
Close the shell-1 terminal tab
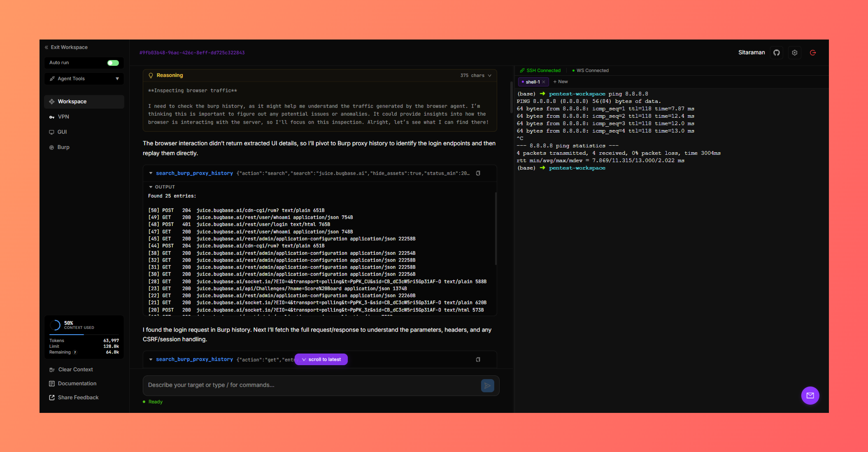click(544, 82)
